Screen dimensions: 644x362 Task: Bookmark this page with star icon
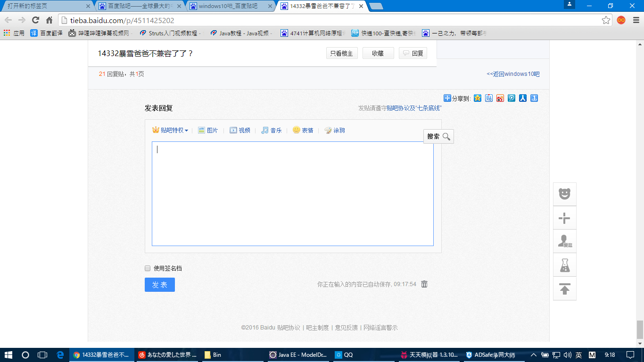pyautogui.click(x=606, y=20)
